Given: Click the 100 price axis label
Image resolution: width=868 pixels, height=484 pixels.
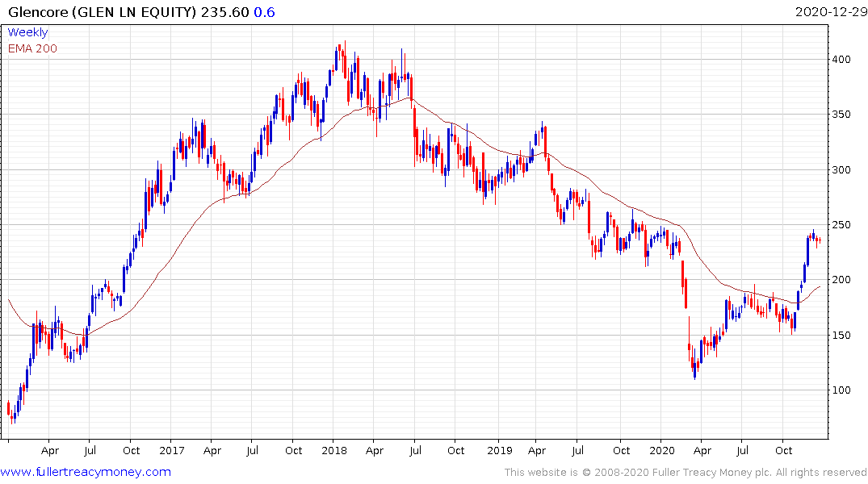Looking at the screenshot, I should tap(841, 390).
